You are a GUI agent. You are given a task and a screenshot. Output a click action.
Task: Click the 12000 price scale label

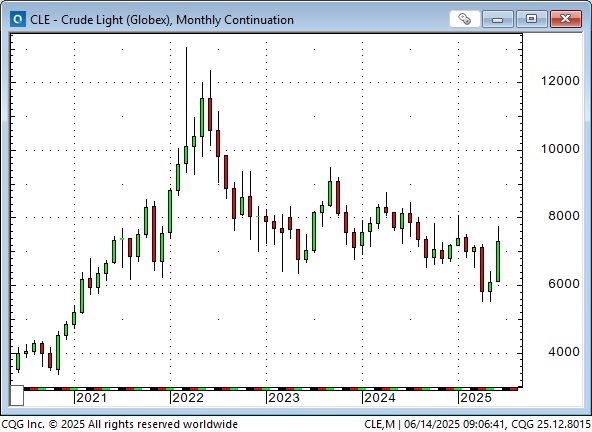click(560, 81)
